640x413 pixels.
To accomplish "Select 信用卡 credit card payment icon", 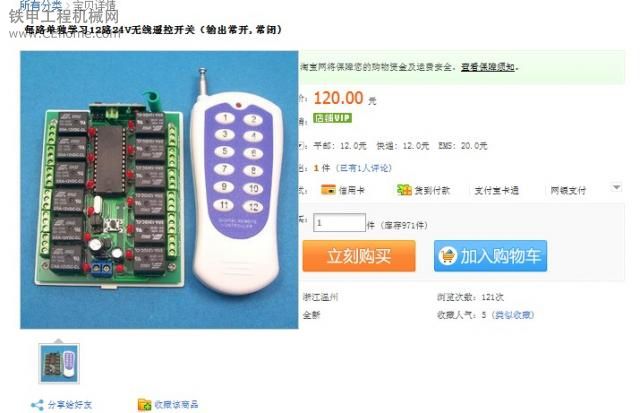I will (328, 190).
